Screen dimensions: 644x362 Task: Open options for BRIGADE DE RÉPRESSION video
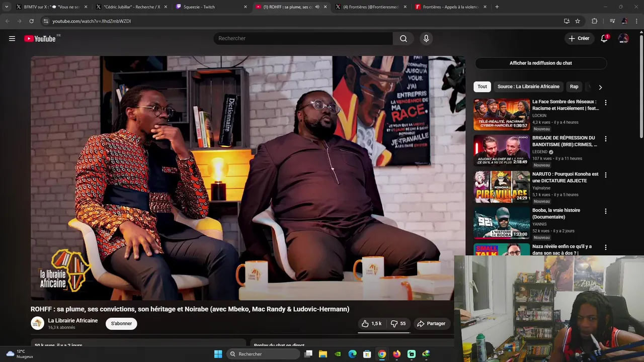pos(605,139)
